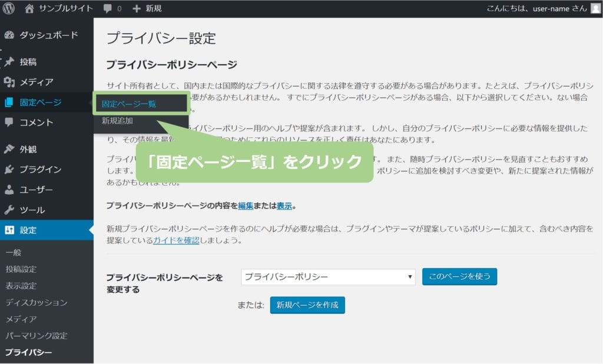The image size is (603, 364).
Task: Click the 投稿 pushpin icon
Action: (9, 62)
